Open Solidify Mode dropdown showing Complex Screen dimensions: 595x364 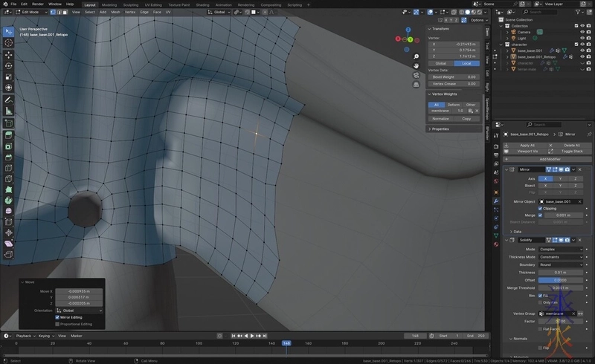click(561, 249)
